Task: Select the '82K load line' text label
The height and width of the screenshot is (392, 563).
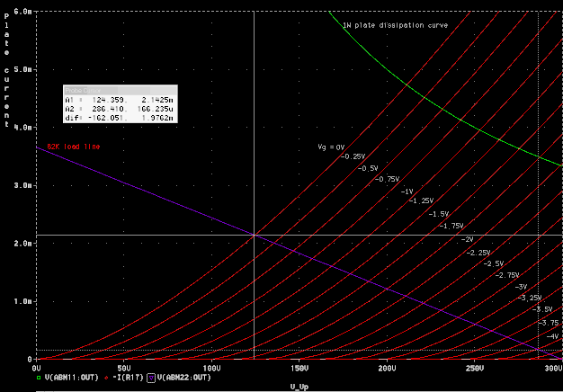Action: coord(73,147)
